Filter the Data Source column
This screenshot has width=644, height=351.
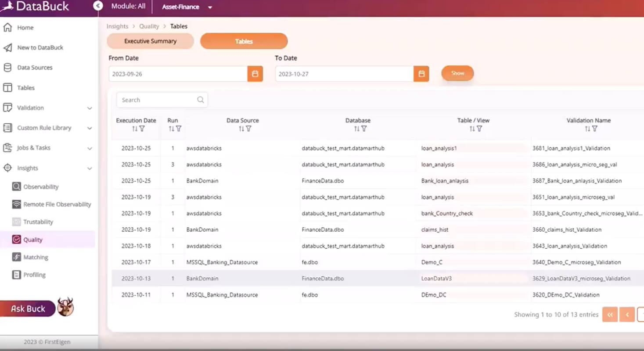(248, 129)
